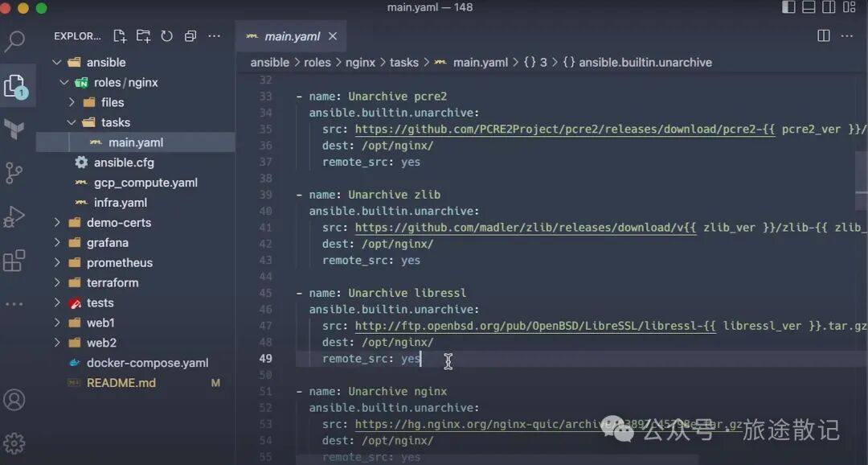The height and width of the screenshot is (465, 868).
Task: Open infra.yaml from Explorer
Action: tap(121, 202)
